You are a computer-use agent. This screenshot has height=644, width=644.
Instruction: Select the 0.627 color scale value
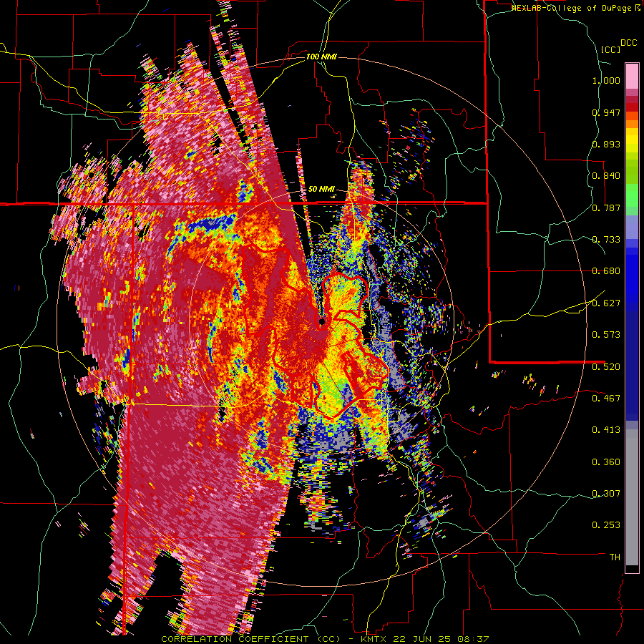tap(606, 303)
